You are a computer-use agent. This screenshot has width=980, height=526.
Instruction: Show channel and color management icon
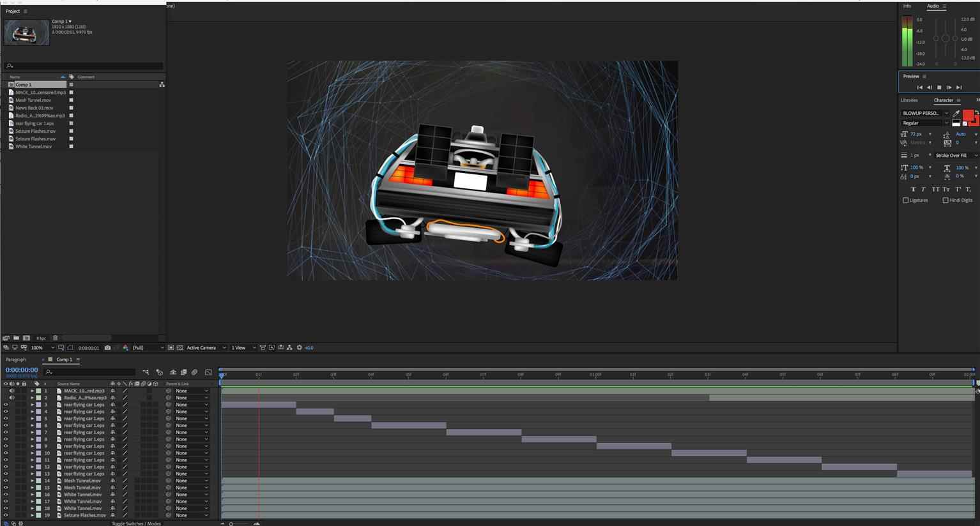(x=125, y=348)
